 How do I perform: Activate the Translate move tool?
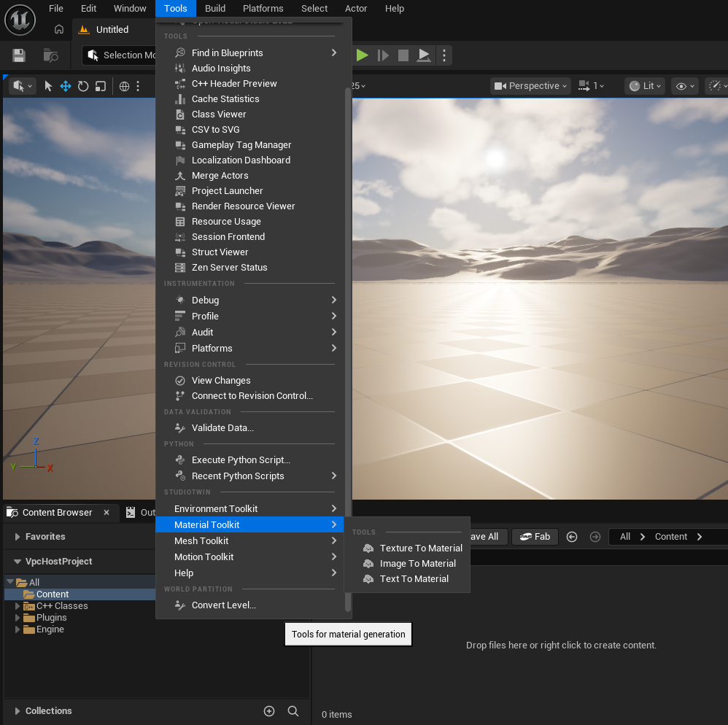coord(66,86)
